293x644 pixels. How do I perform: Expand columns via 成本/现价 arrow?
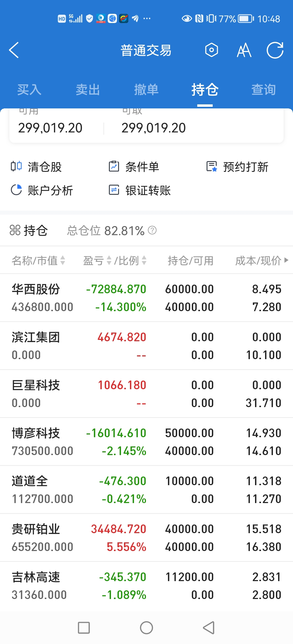pos(286,260)
